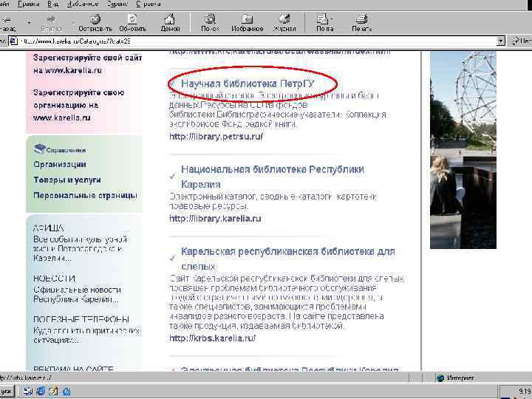532x399 pixels.
Task: Stop page loading with Остановить button
Action: coord(95,22)
